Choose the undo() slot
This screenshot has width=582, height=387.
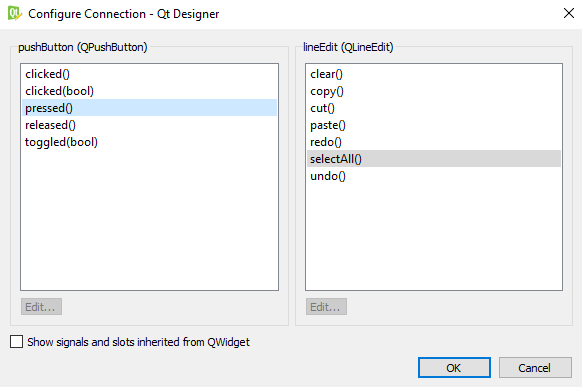click(434, 176)
